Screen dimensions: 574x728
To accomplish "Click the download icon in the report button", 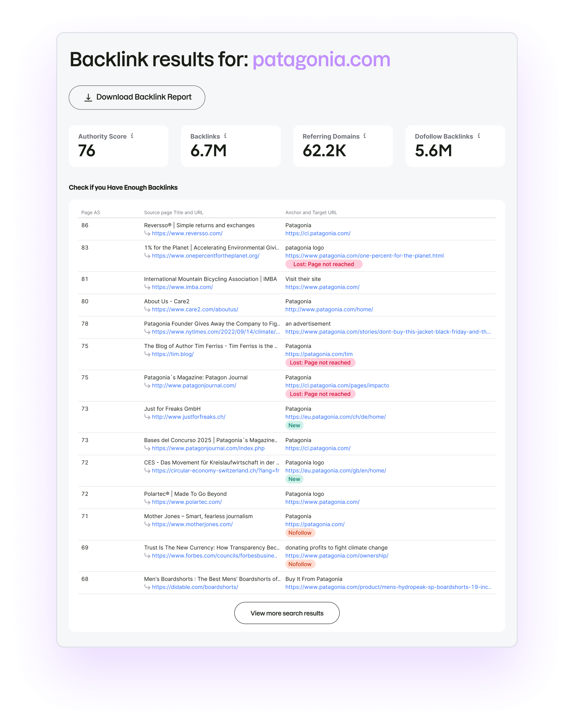I will pos(88,97).
